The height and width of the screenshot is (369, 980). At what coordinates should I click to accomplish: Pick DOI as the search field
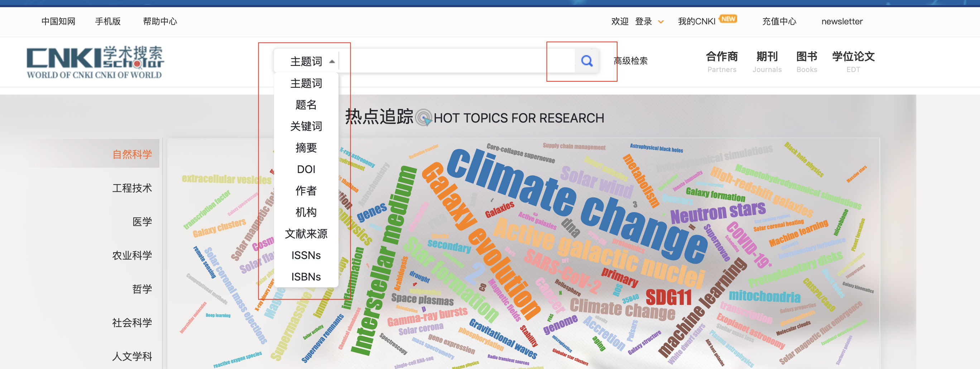pyautogui.click(x=306, y=169)
